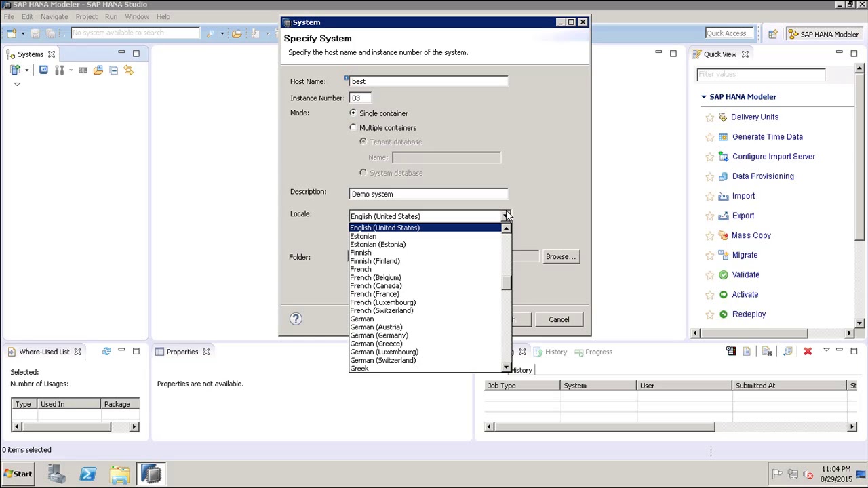Click into the Host Name field

(x=429, y=81)
